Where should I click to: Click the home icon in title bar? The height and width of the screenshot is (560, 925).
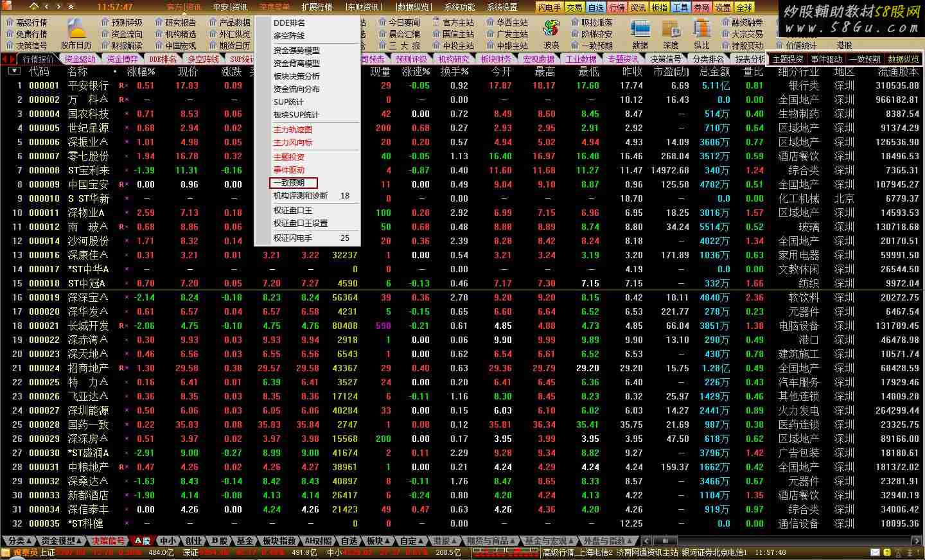[33, 7]
